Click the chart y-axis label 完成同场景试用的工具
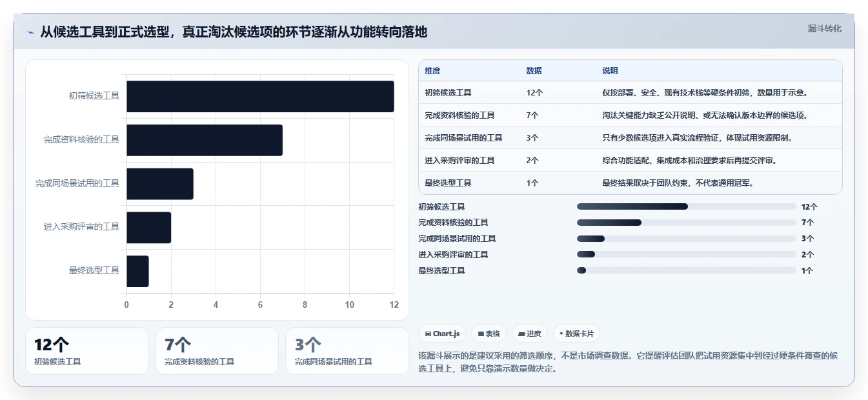868x400 pixels. (77, 184)
